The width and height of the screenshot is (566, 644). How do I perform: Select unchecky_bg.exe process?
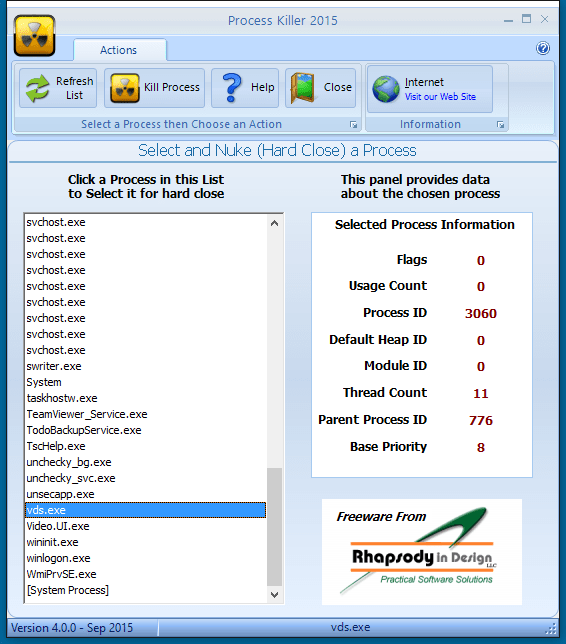tap(145, 462)
